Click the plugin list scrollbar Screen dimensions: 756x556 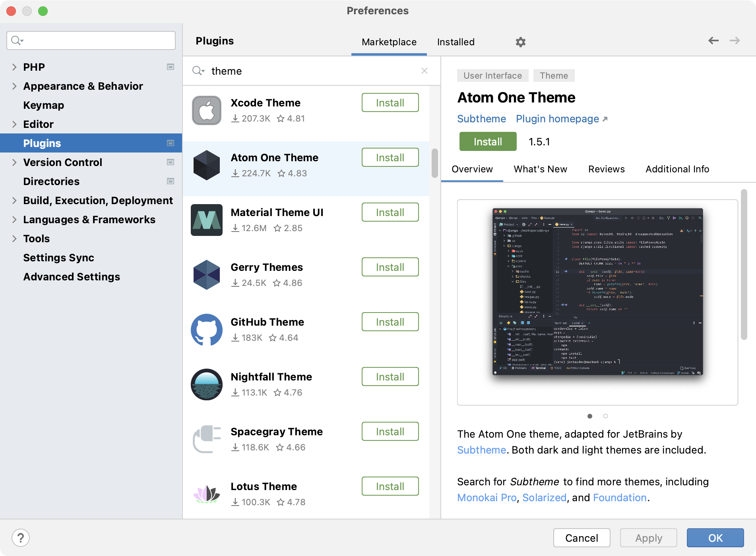point(434,163)
